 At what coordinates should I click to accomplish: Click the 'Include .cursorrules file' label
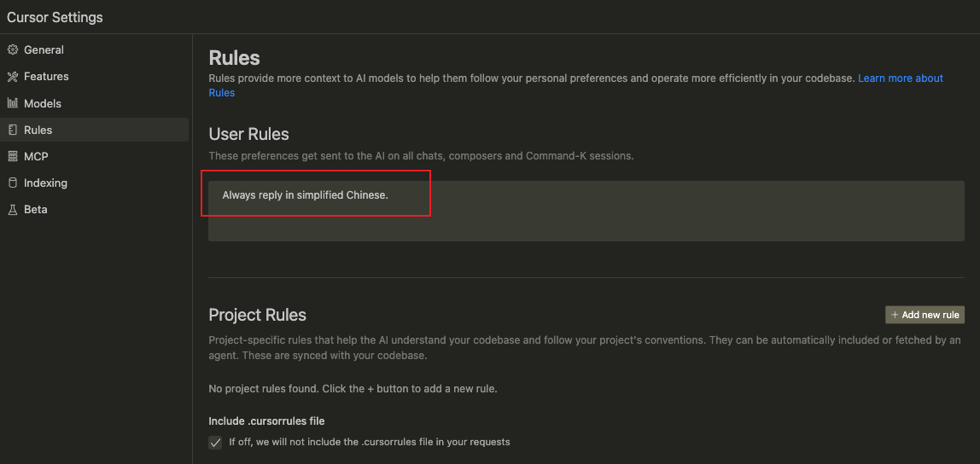tap(267, 420)
